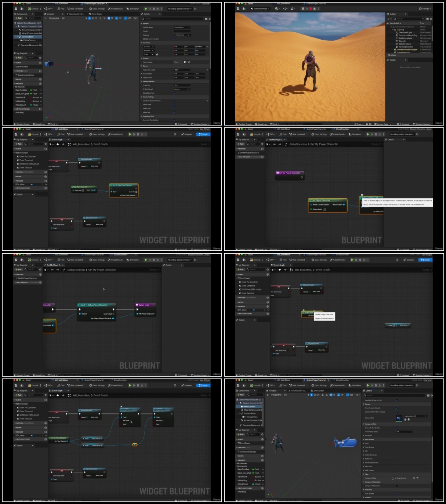Open Location dropdown in CameraBoom Transform section
446x504 pixels.
coord(149,47)
